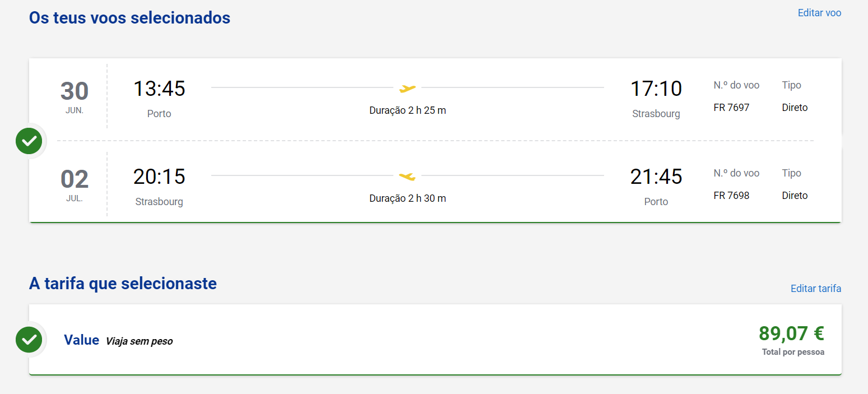The height and width of the screenshot is (394, 868).
Task: Click the 17:10 Strasbourg arrival time
Action: [656, 89]
